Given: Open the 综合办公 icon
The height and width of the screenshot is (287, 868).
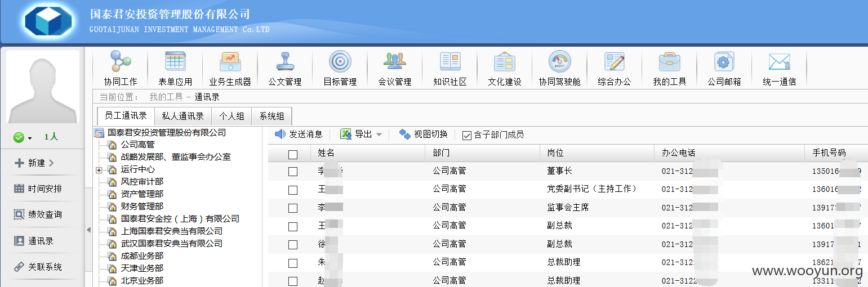Looking at the screenshot, I should point(615,61).
